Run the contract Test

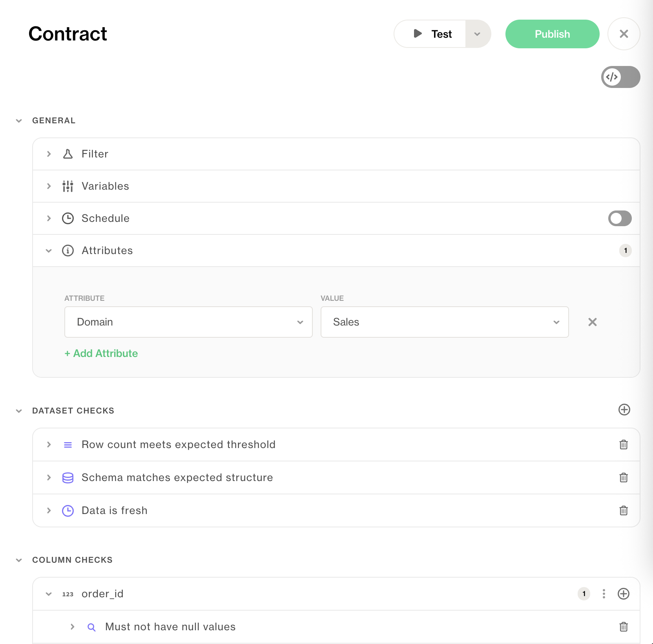pyautogui.click(x=432, y=34)
